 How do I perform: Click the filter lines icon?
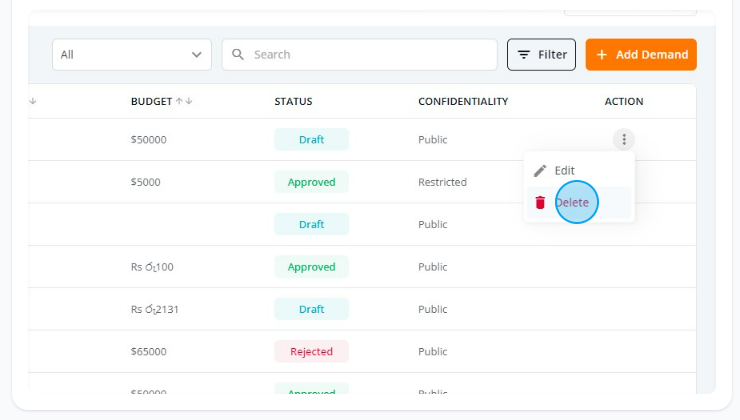tap(524, 55)
